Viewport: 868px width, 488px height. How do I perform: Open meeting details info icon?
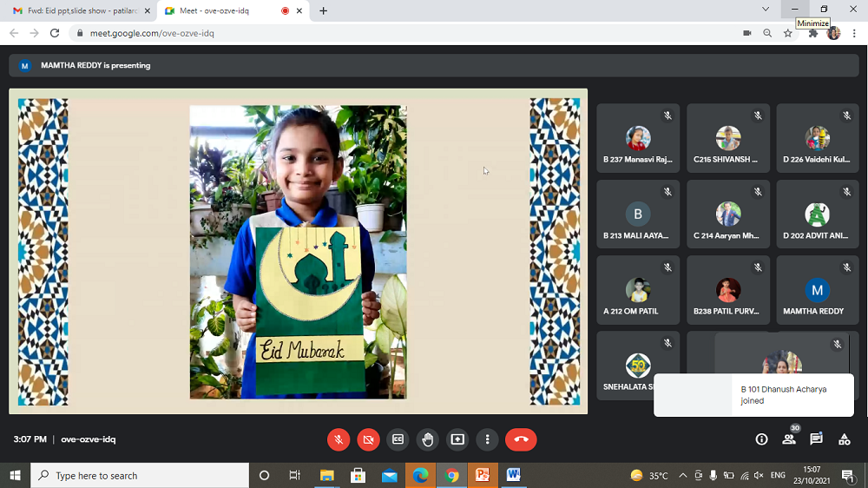click(761, 439)
